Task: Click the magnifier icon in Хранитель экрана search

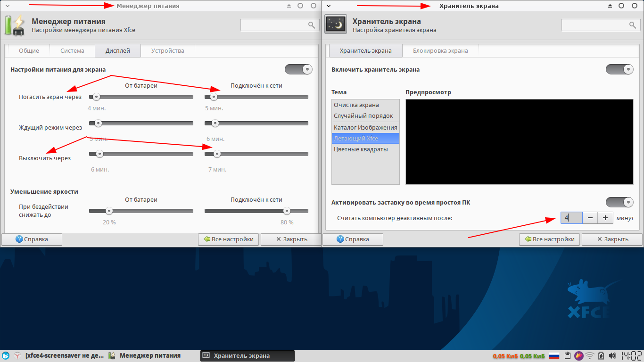Action: [632, 25]
